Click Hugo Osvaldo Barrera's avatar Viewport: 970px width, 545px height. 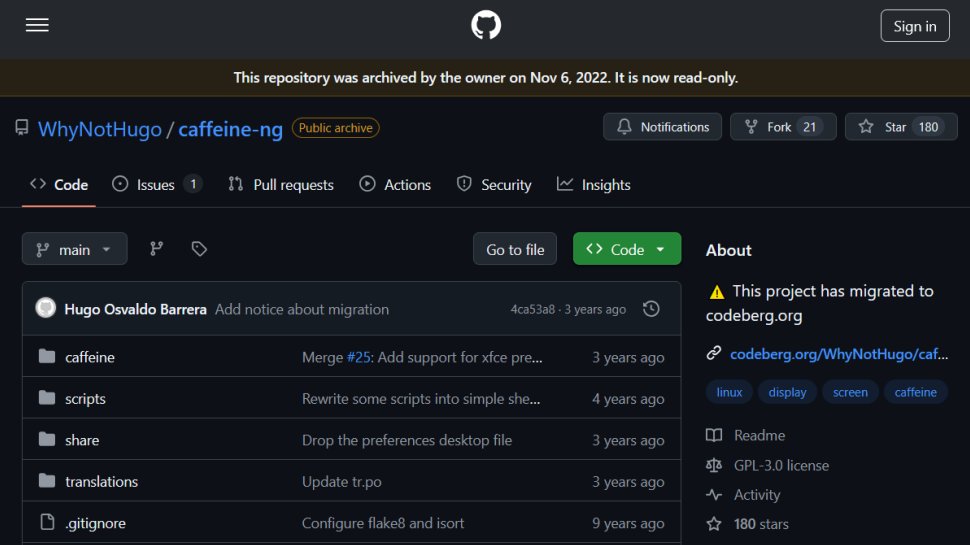coord(46,308)
